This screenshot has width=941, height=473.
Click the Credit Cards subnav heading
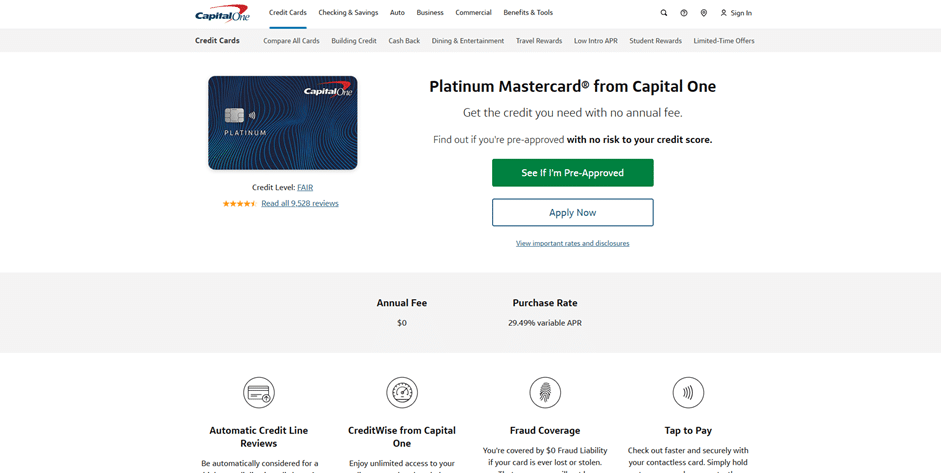point(217,41)
